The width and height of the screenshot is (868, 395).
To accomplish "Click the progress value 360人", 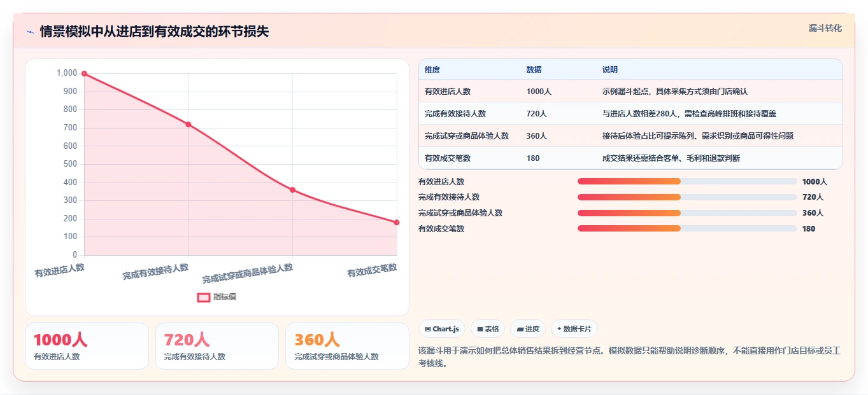I will (813, 213).
